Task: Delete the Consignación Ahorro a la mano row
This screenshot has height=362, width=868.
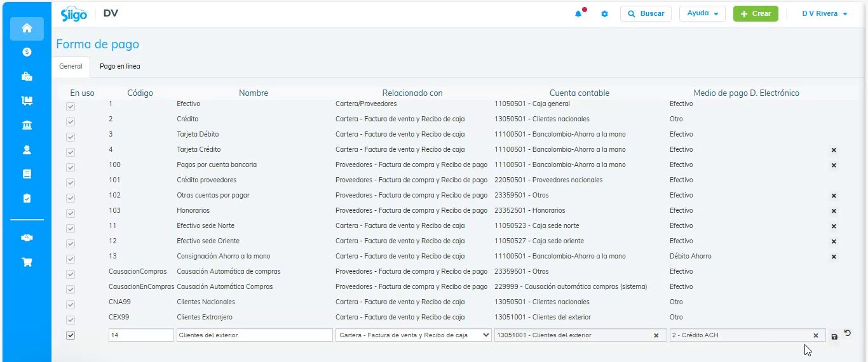Action: click(834, 257)
